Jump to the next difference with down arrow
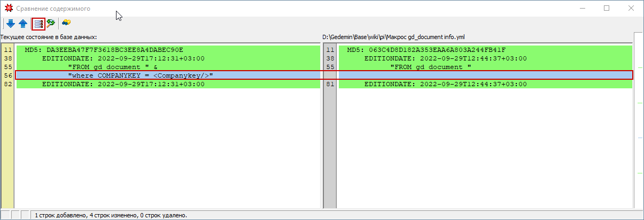Screen dimensions: 644x220 coord(11,23)
